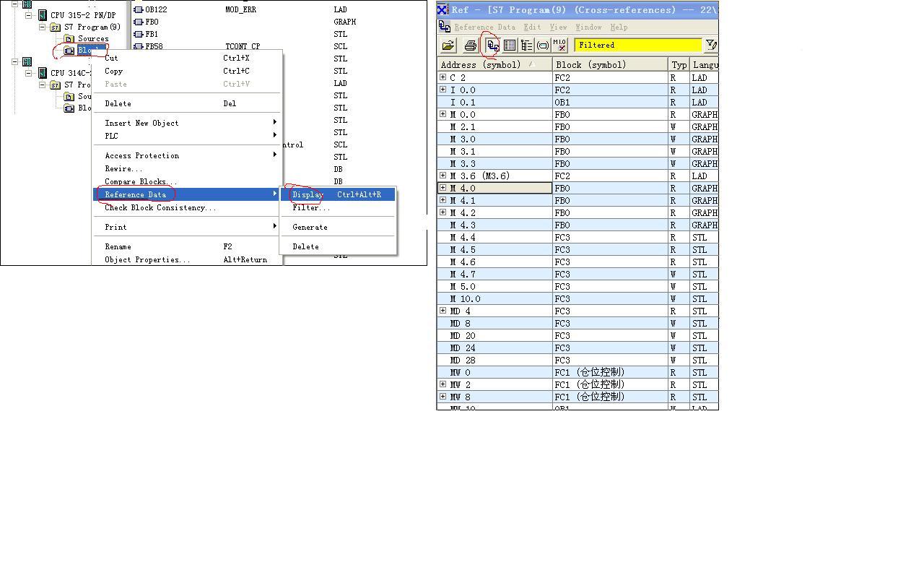Click the highlighted Blocks folder icon
The height and width of the screenshot is (578, 924).
(x=69, y=51)
